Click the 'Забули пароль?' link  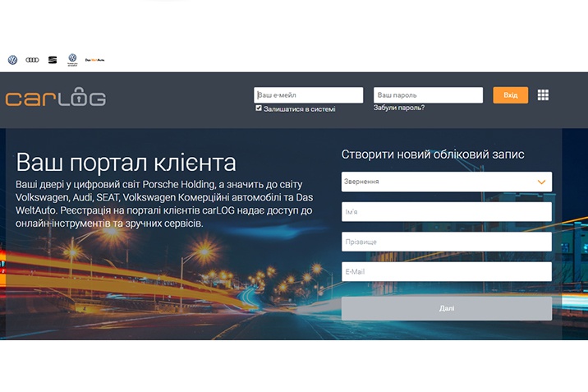pos(399,108)
